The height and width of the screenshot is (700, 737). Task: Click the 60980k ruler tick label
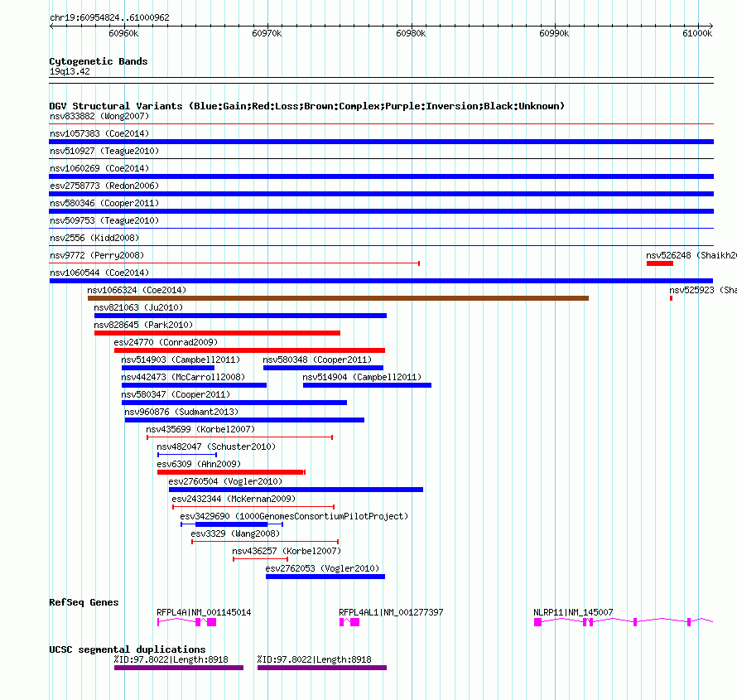411,33
